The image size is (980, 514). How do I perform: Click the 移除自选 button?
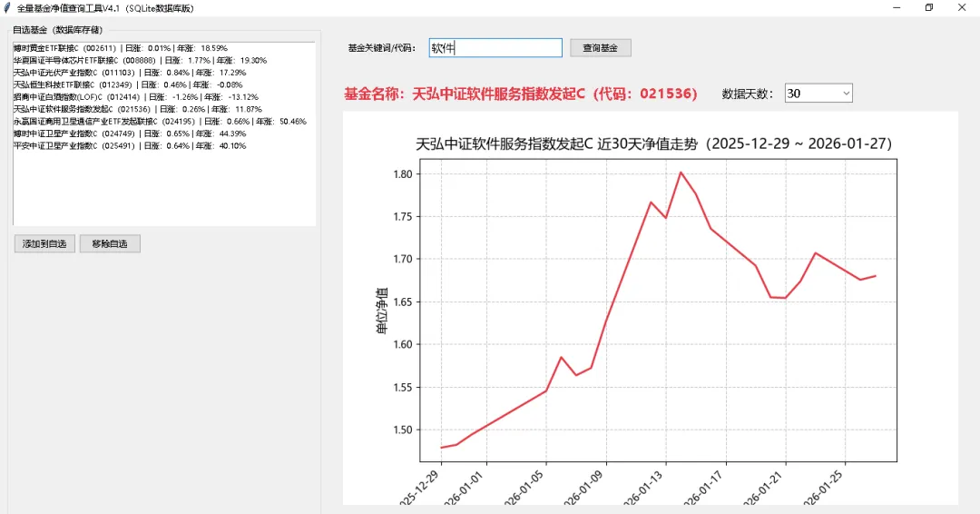[110, 244]
